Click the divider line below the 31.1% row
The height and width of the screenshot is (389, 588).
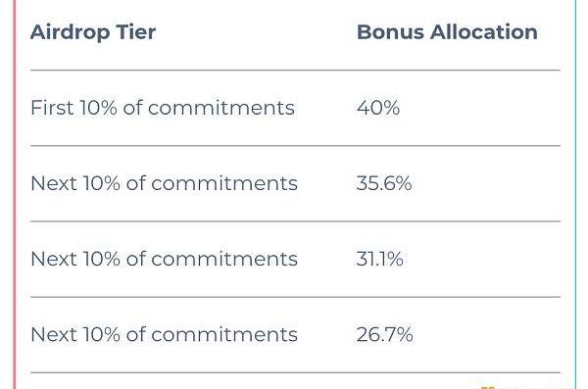(296, 297)
